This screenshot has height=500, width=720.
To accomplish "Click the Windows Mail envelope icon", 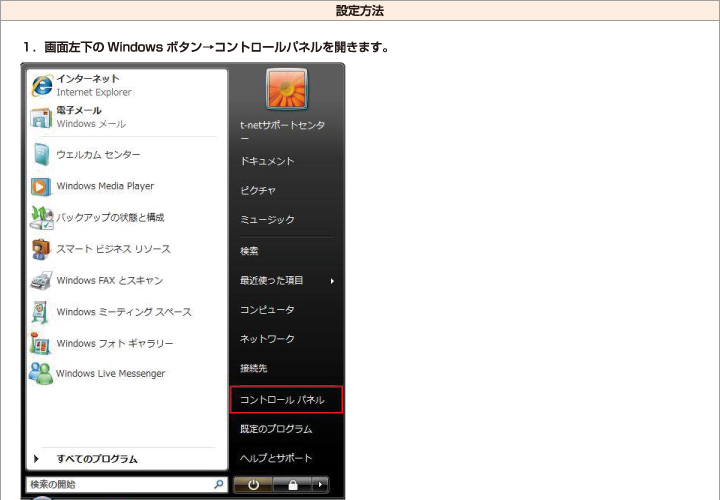I will [41, 118].
